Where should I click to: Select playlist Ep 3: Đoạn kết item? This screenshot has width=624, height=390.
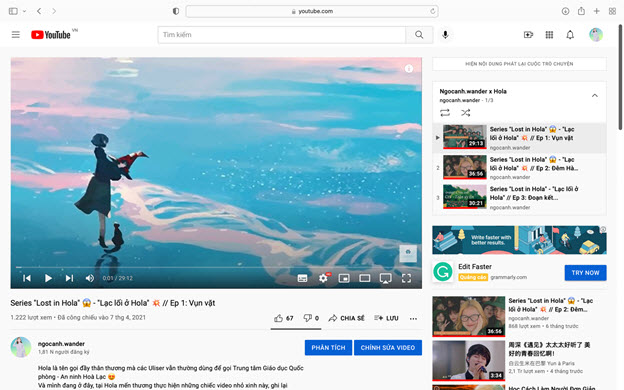coord(519,198)
